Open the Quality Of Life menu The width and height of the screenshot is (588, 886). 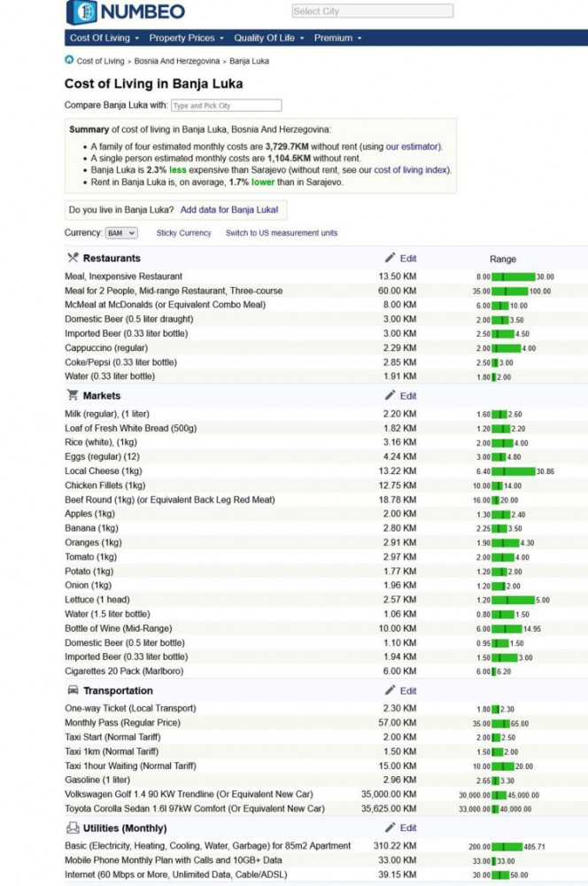tap(268, 38)
